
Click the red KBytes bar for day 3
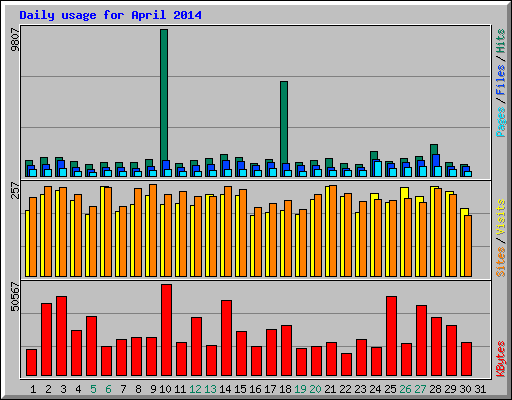click(61, 336)
